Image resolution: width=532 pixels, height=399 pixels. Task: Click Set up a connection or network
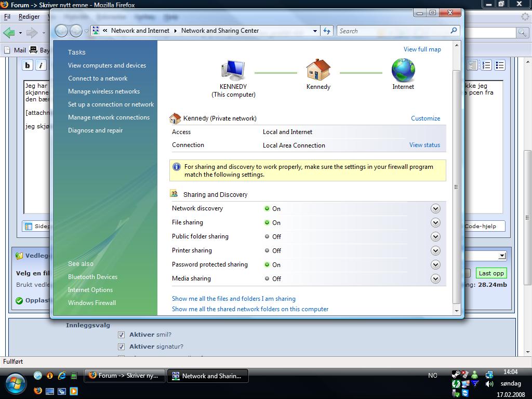tap(111, 104)
